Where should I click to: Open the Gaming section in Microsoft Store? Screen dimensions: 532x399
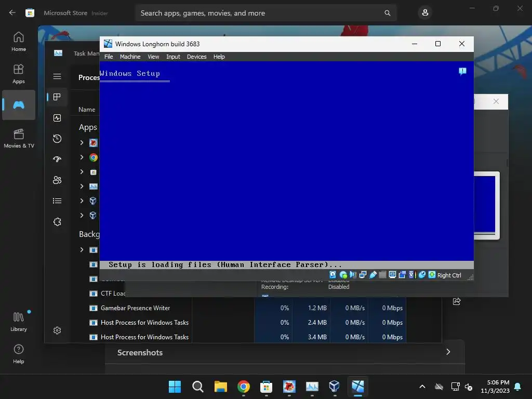pos(19,105)
